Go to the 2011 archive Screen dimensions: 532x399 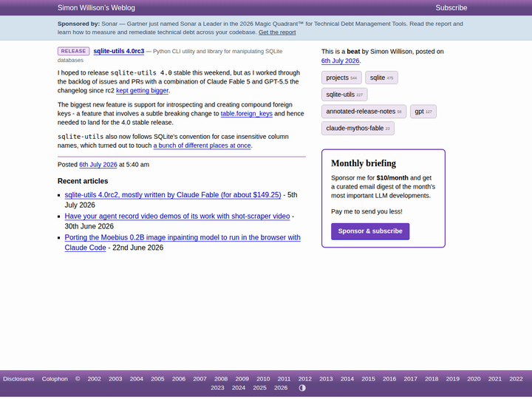pos(284,379)
